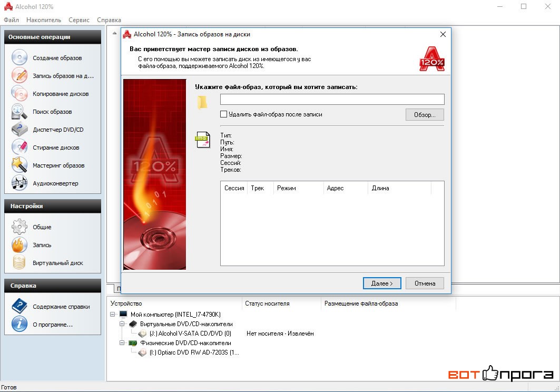Click the Стирание дисков eraser icon
The image size is (560, 392).
[x=19, y=147]
